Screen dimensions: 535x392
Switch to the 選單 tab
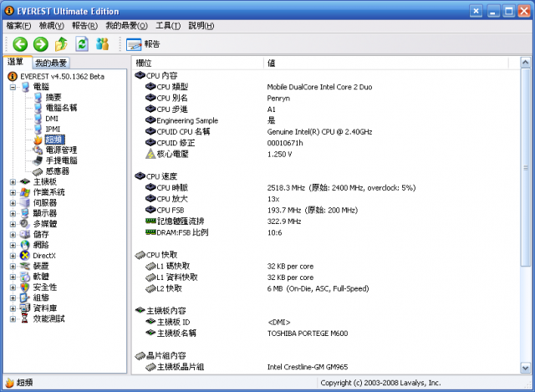click(x=16, y=62)
